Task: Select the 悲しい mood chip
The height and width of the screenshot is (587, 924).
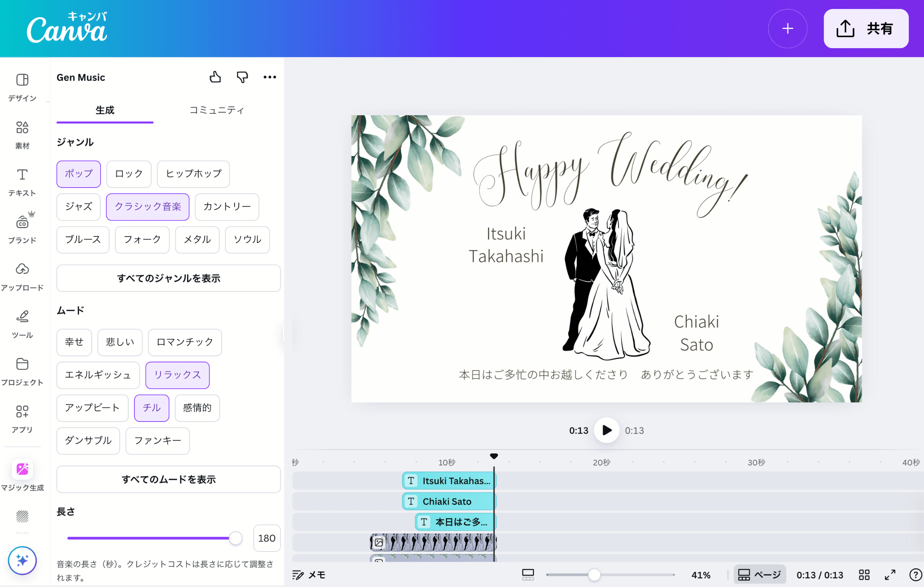Action: (120, 342)
